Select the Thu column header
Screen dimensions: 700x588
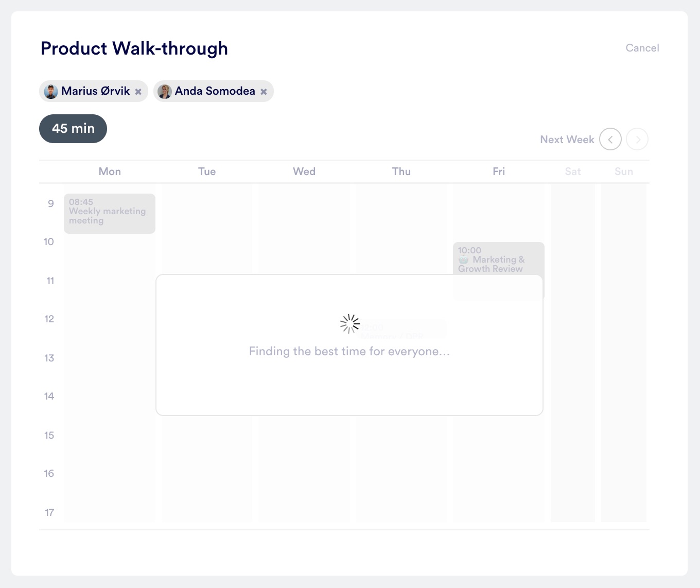401,171
